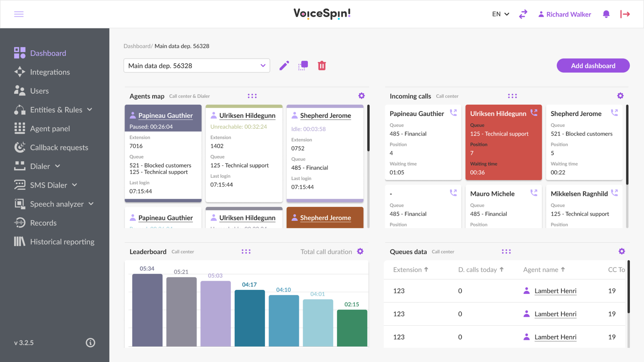This screenshot has width=644, height=362.
Task: Click the logout arrow icon
Action: point(625,14)
